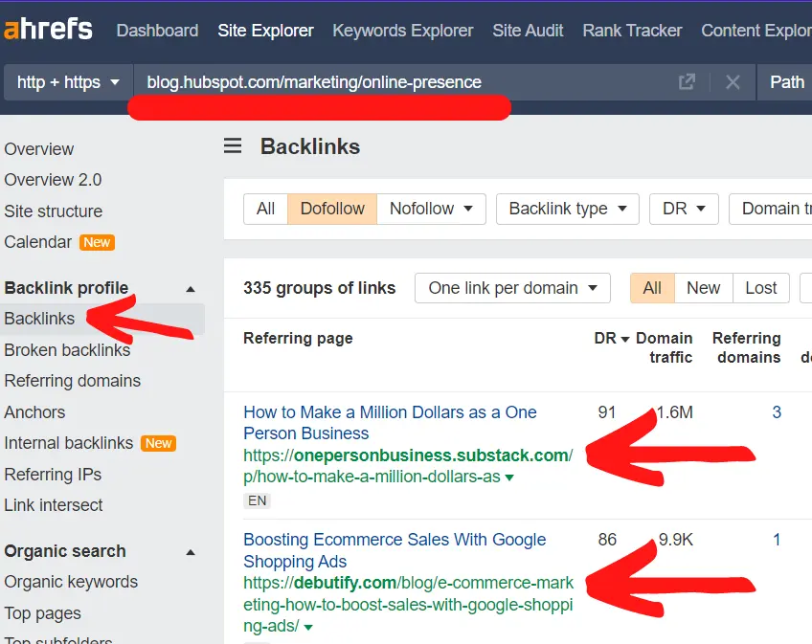
Task: Click the URL input field
Action: pyautogui.click(x=404, y=81)
